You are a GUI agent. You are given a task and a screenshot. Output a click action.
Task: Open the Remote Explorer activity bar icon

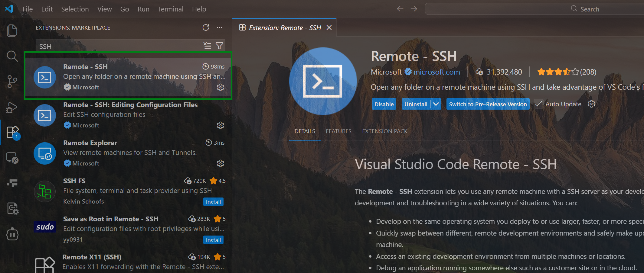[x=12, y=158]
